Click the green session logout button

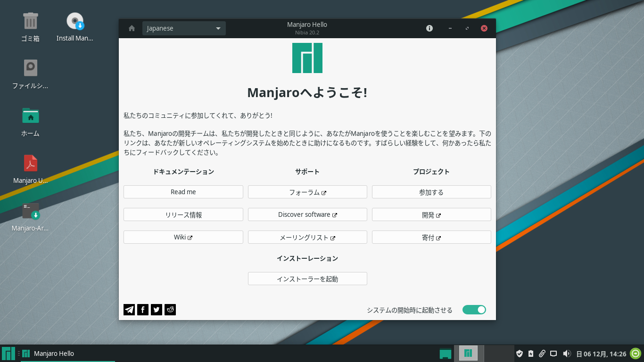click(636, 354)
